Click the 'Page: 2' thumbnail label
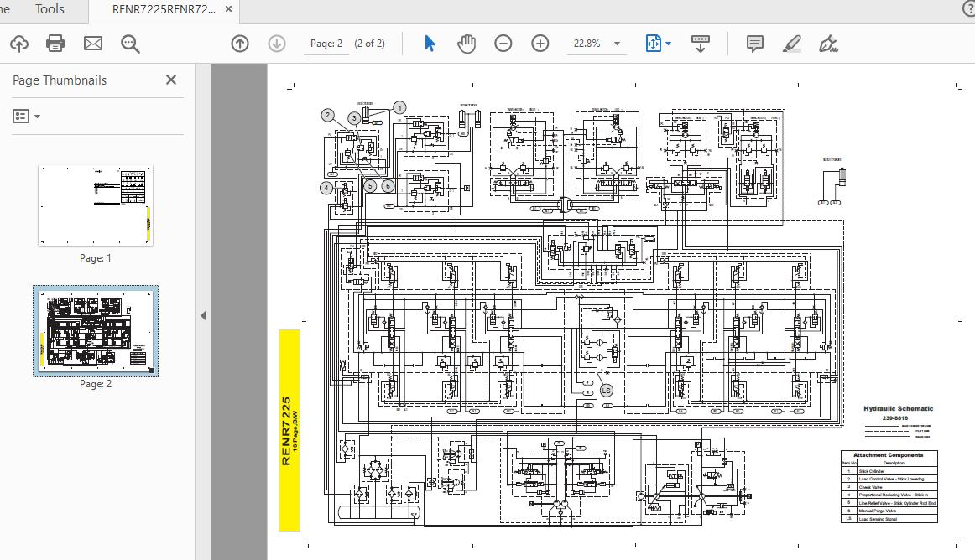This screenshot has height=560, width=975. [96, 384]
